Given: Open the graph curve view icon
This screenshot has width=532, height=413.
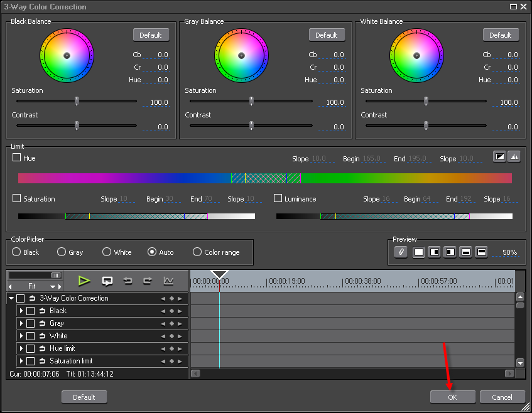Looking at the screenshot, I should [168, 281].
